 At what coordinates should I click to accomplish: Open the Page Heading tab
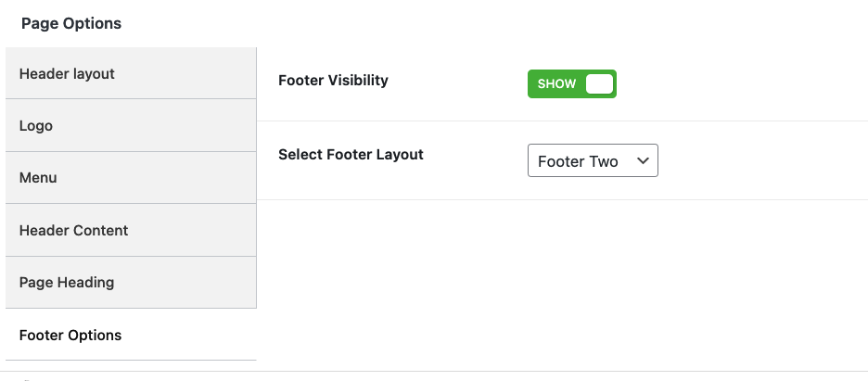point(130,282)
